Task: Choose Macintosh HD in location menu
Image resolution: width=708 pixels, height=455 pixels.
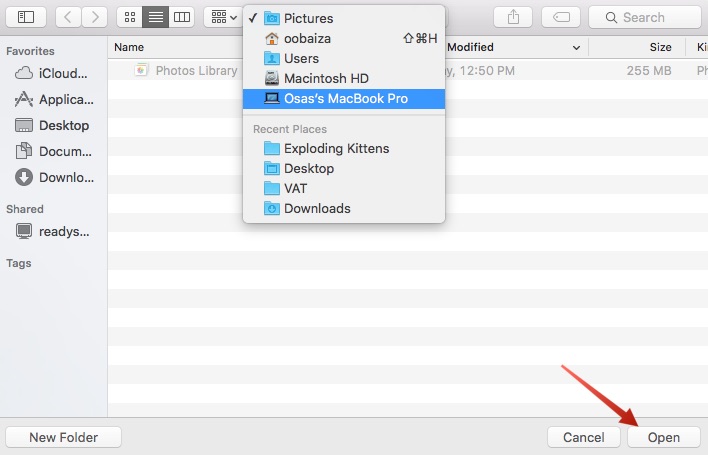Action: [327, 78]
